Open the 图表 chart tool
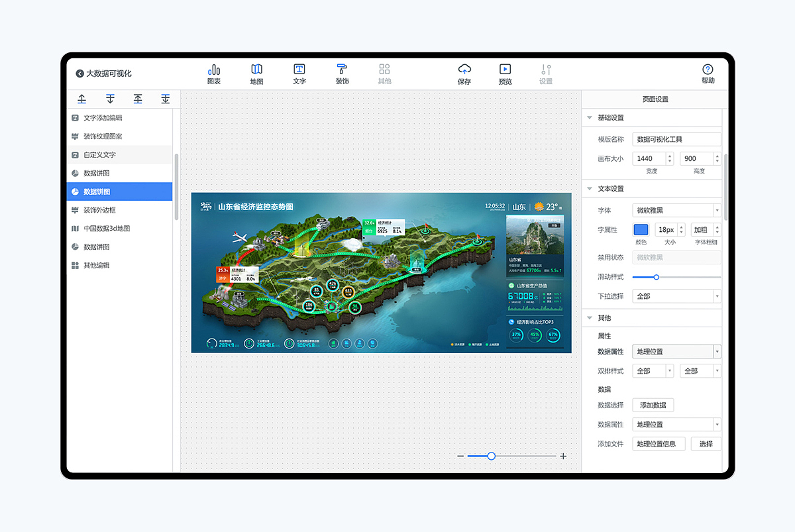Screen dimensions: 795x532 click(214, 74)
